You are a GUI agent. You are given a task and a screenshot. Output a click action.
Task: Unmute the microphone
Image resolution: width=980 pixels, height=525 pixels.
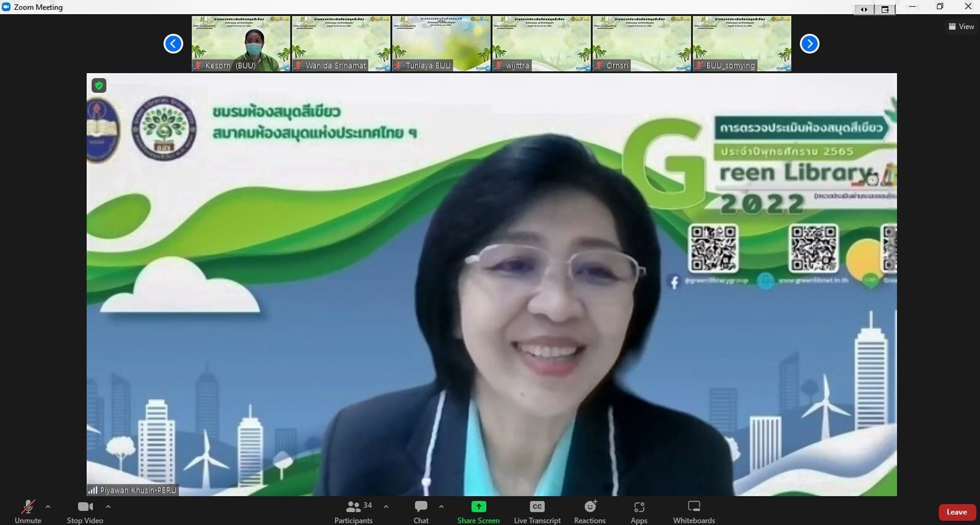tap(28, 511)
